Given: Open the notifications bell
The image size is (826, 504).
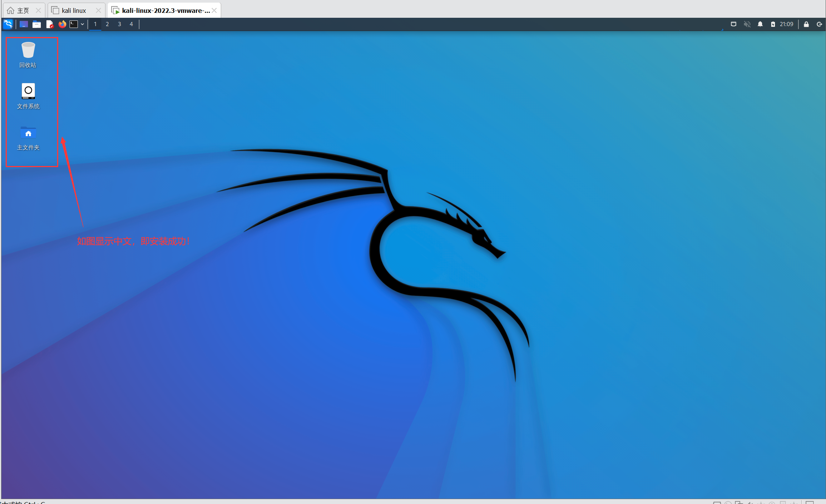Looking at the screenshot, I should point(760,24).
